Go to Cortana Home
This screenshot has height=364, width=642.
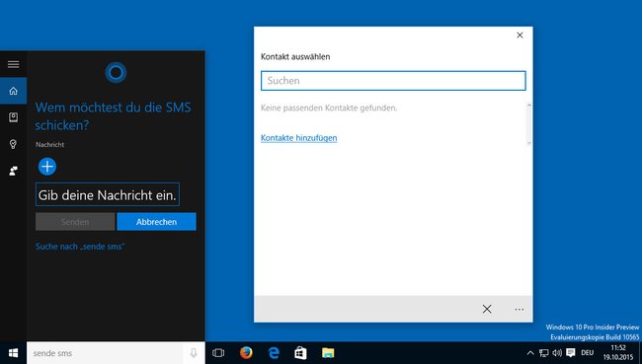[13, 91]
